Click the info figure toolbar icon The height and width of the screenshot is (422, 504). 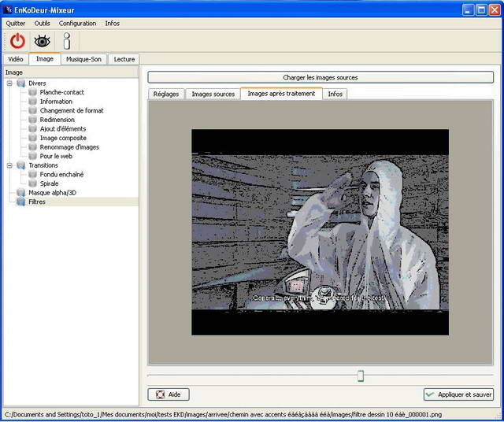[x=66, y=41]
